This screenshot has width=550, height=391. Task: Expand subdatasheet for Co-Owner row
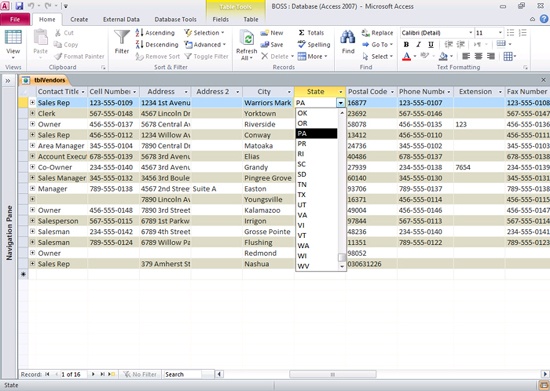click(x=32, y=167)
